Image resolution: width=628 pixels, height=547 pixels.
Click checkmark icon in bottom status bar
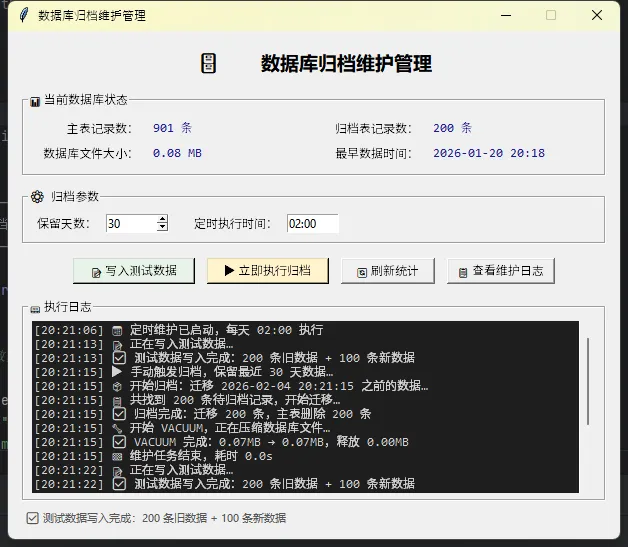pyautogui.click(x=32, y=518)
